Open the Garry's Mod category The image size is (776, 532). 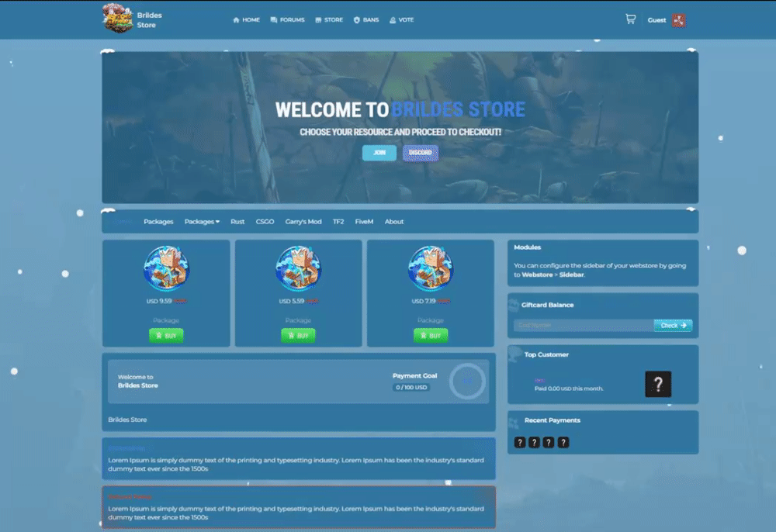303,222
